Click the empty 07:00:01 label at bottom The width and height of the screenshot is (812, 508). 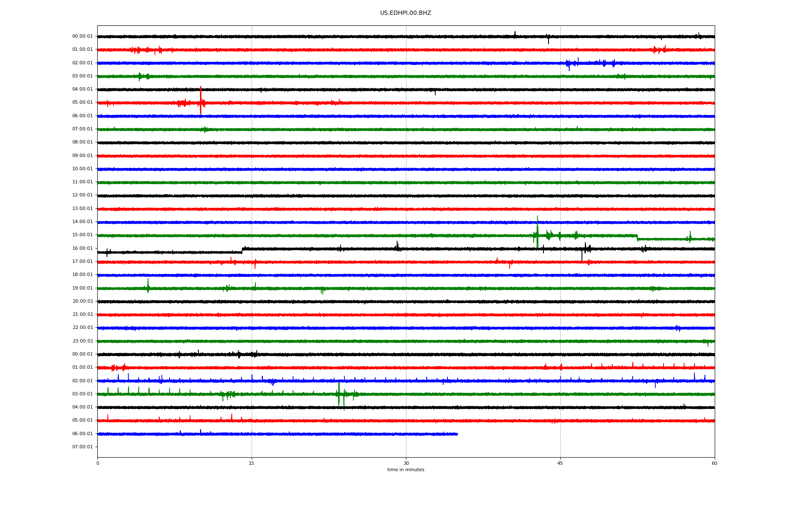point(82,447)
